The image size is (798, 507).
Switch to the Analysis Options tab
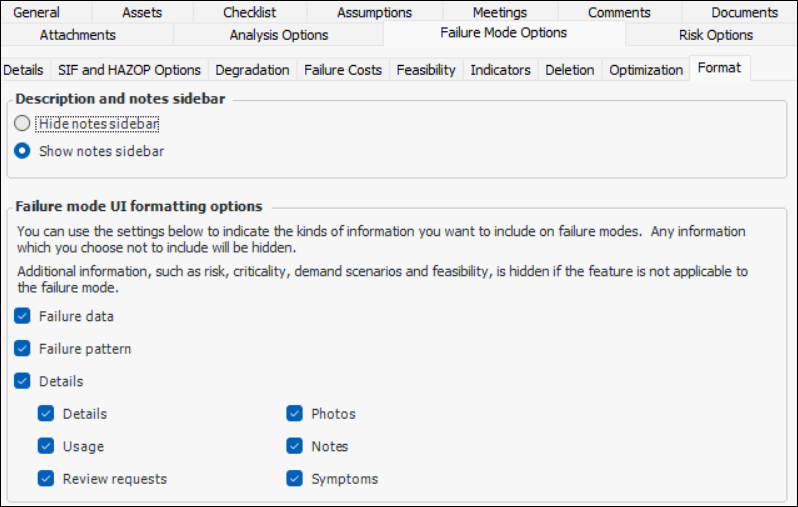click(278, 35)
